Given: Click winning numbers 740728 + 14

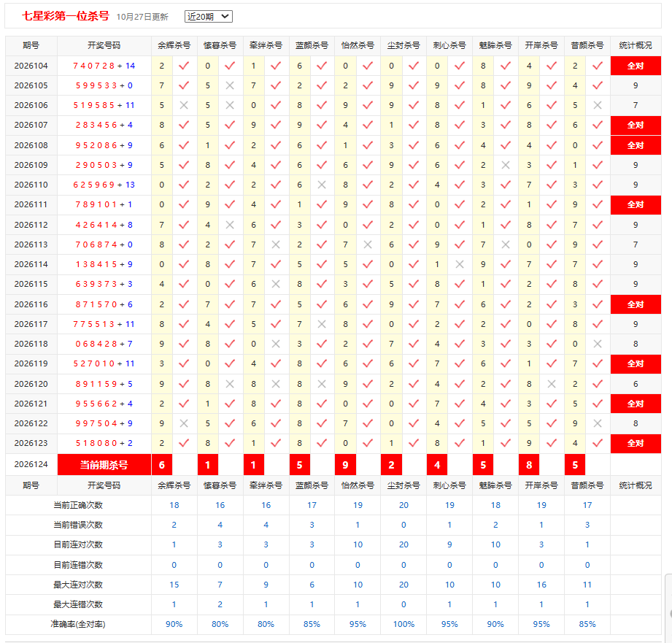Looking at the screenshot, I should [104, 66].
